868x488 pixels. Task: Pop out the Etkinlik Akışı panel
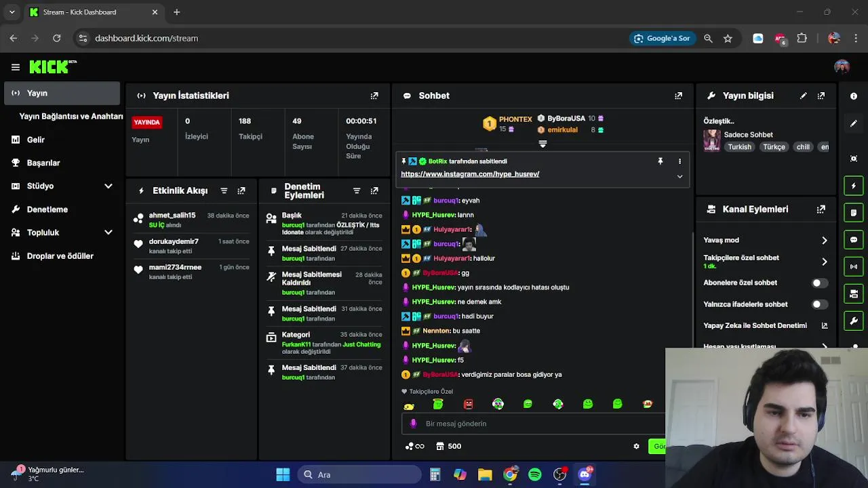point(241,190)
